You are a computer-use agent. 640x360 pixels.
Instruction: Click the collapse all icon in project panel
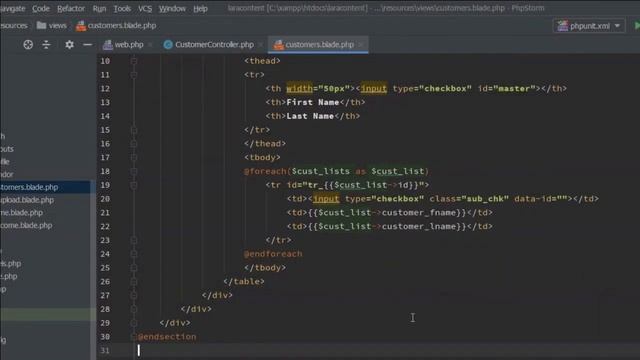pyautogui.click(x=46, y=44)
